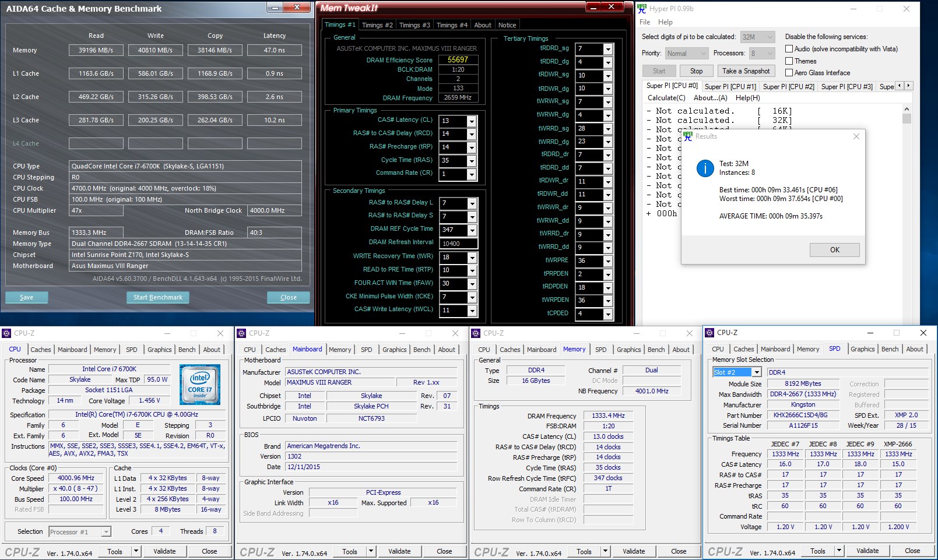
Task: Click the DRAM Efficiency Score value field
Action: pyautogui.click(x=458, y=59)
